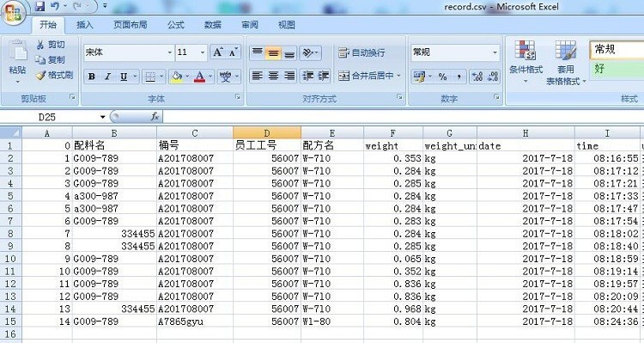Screen dimensions: 644x343
Task: Enable 自动换行 wrap text
Action: 361,52
